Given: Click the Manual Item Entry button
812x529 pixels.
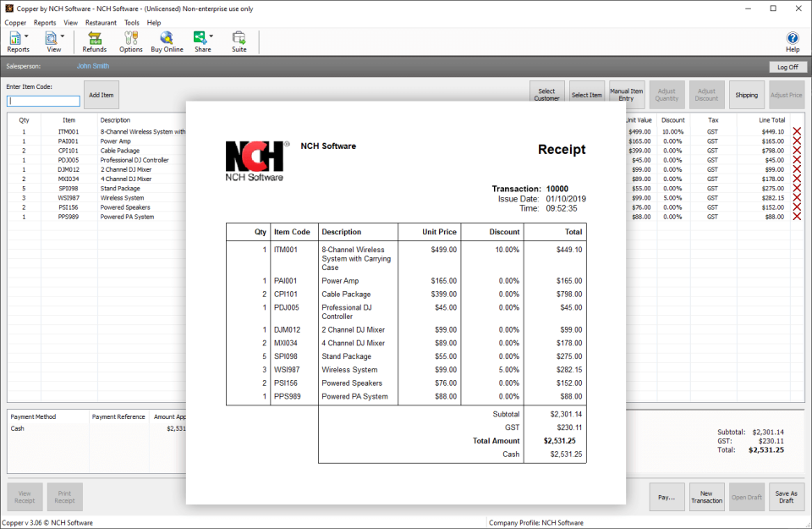Looking at the screenshot, I should [x=627, y=95].
